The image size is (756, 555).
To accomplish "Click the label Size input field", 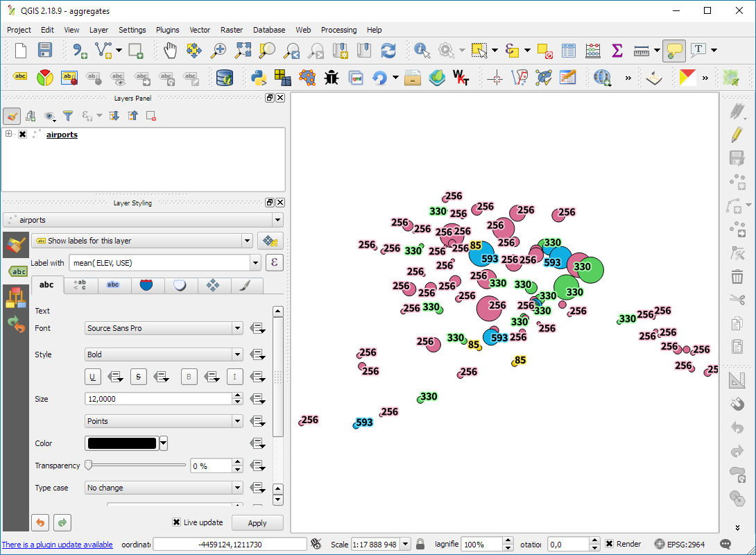I will [158, 399].
